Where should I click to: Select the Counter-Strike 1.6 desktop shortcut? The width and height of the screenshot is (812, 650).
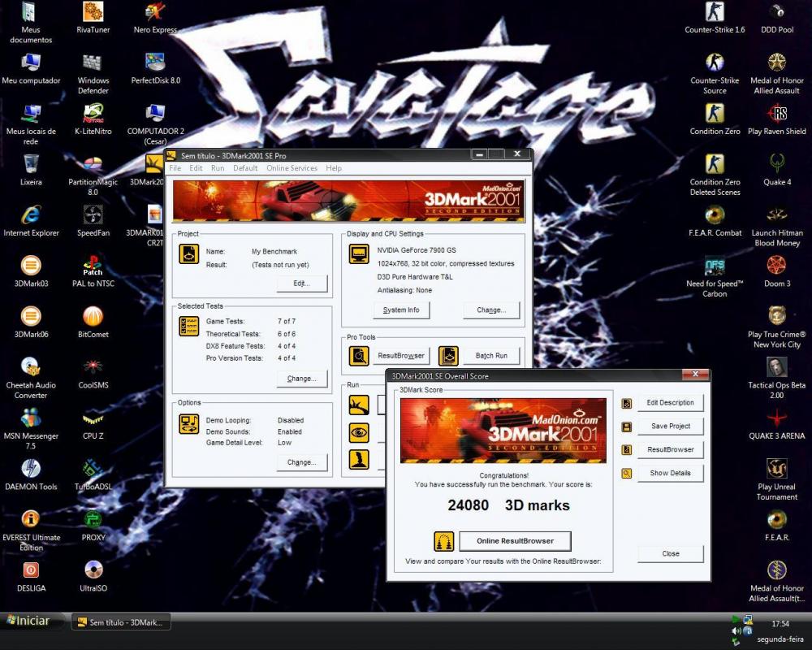tap(715, 12)
